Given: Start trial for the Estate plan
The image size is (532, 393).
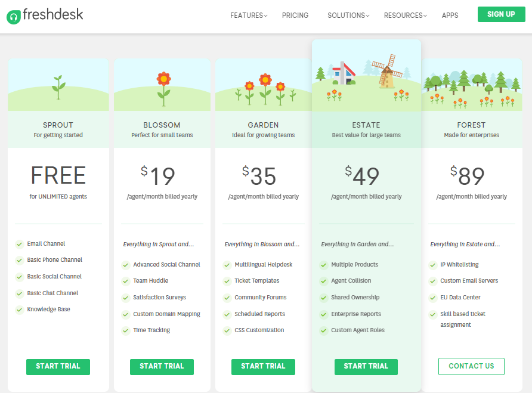Looking at the screenshot, I should click(x=366, y=367).
